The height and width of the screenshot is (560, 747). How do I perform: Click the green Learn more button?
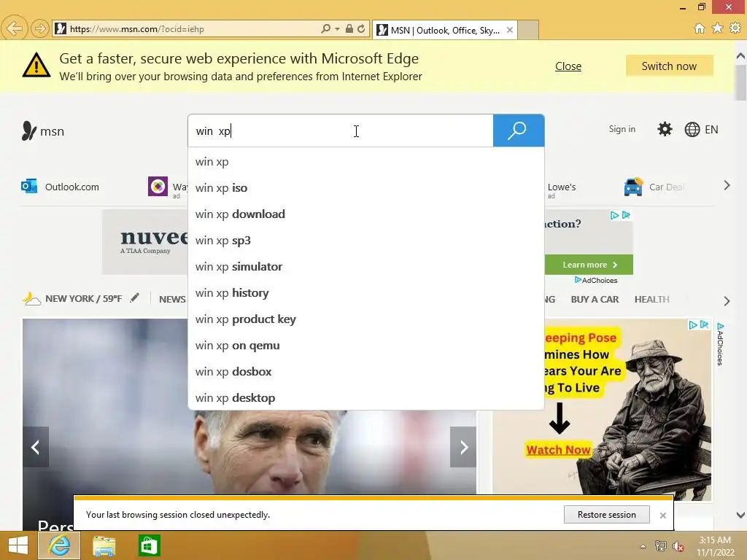pos(589,265)
